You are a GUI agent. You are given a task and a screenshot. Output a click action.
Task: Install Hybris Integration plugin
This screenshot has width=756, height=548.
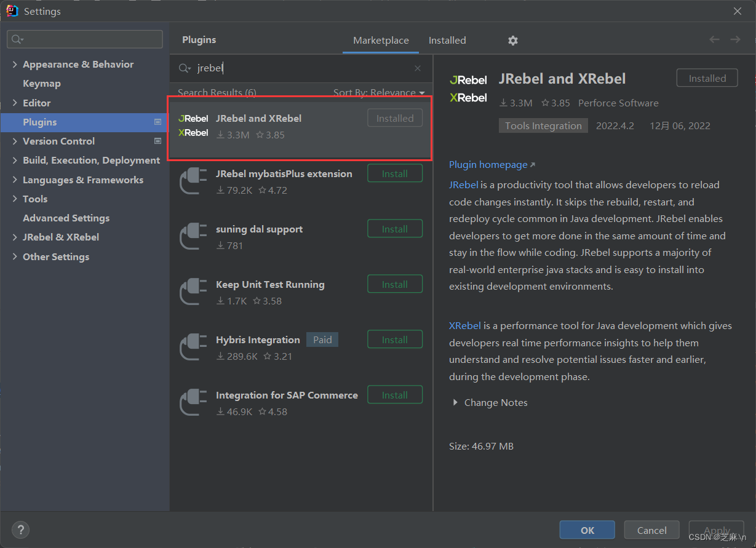pyautogui.click(x=395, y=340)
